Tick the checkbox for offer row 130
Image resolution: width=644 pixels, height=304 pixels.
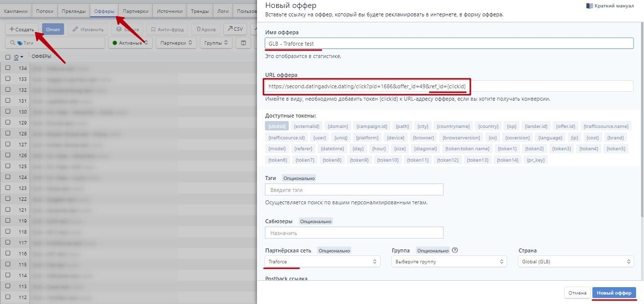click(8, 112)
